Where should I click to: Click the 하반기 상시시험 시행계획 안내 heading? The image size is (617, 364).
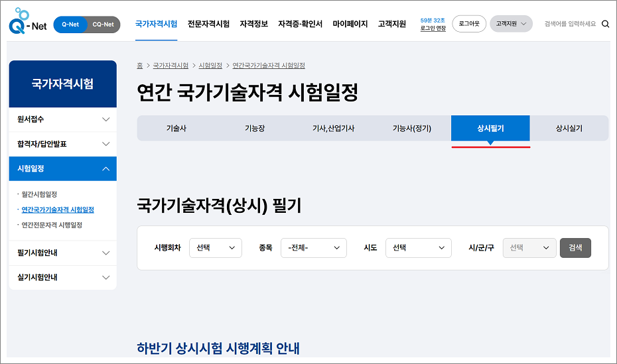218,348
